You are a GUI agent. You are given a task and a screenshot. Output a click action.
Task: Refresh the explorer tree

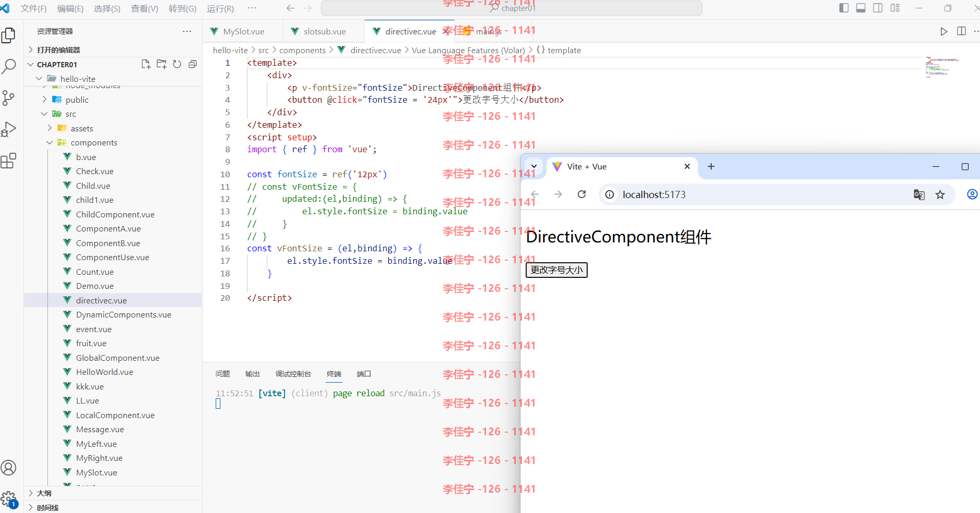177,64
